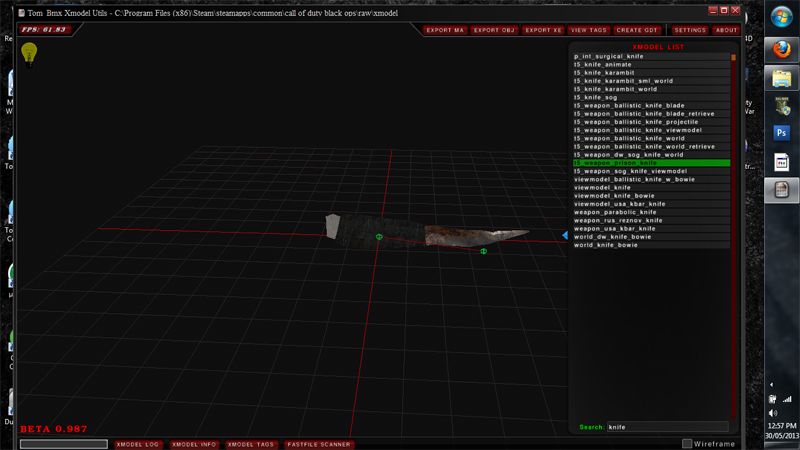This screenshot has height=450, width=800.
Task: Open Firefox from the taskbar
Action: click(x=781, y=49)
